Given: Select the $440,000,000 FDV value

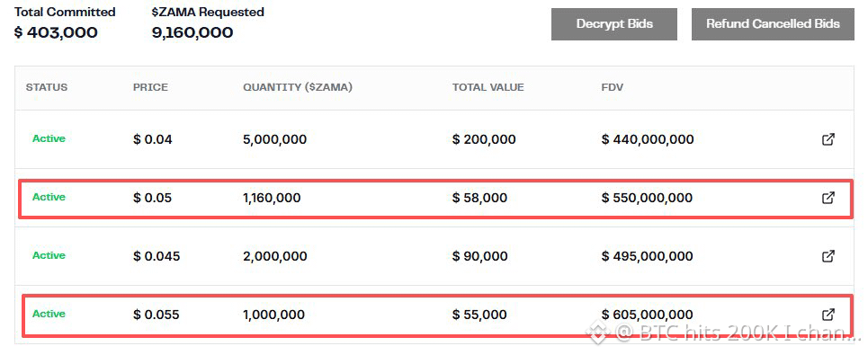Looking at the screenshot, I should coord(647,140).
